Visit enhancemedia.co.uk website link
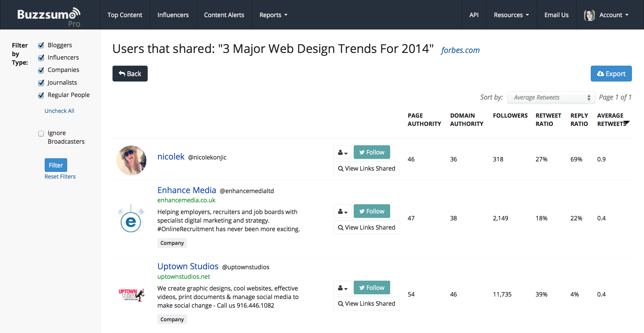 tap(186, 200)
